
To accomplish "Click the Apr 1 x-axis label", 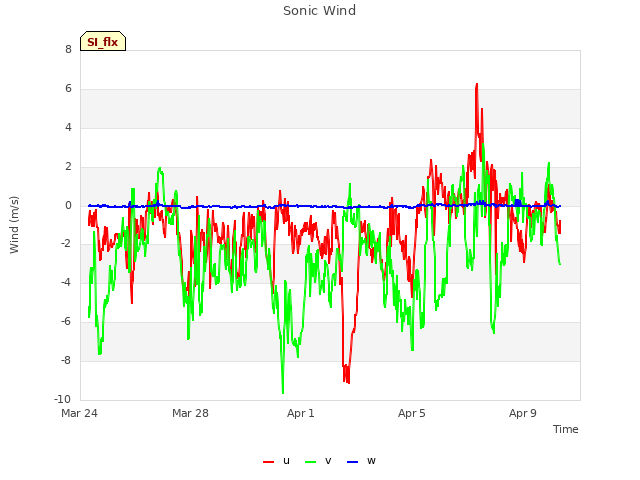I will 301,413.
